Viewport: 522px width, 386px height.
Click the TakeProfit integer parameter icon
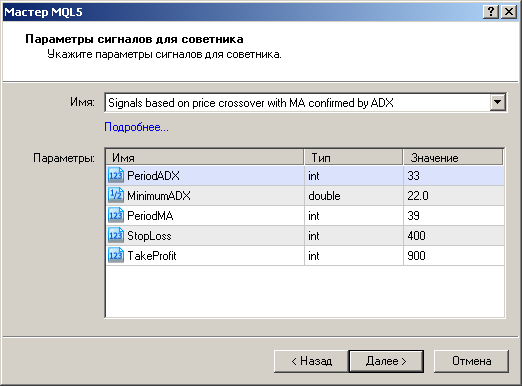pyautogui.click(x=116, y=255)
